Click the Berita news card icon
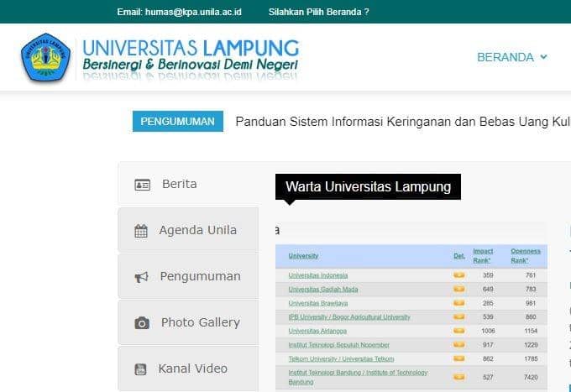The height and width of the screenshot is (392, 571). [143, 185]
